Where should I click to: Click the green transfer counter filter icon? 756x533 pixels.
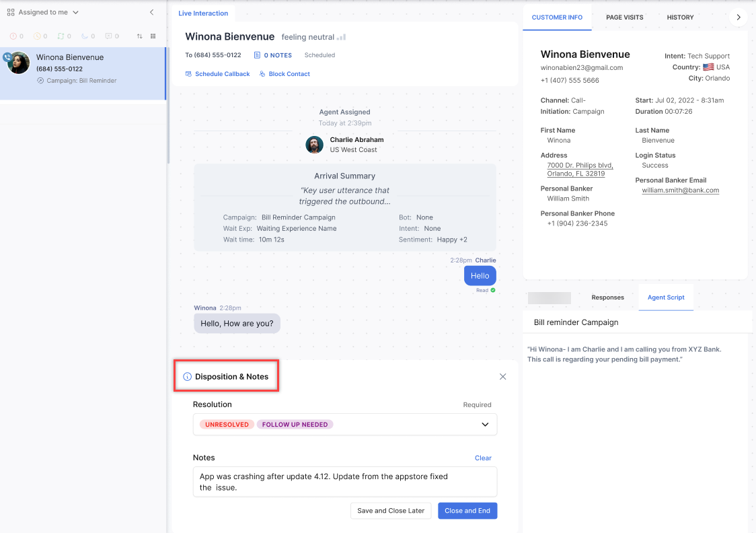[x=61, y=36]
